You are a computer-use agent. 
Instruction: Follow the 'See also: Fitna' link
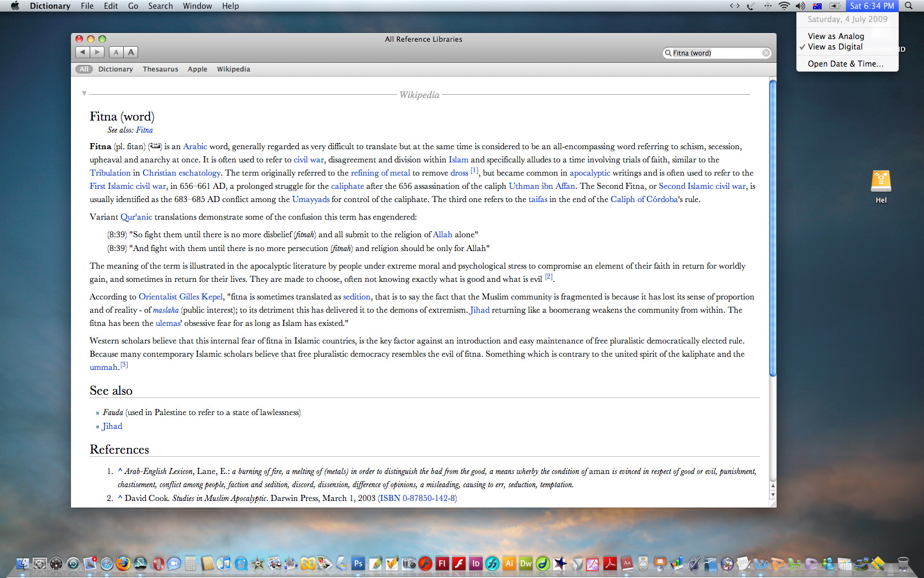(x=144, y=130)
